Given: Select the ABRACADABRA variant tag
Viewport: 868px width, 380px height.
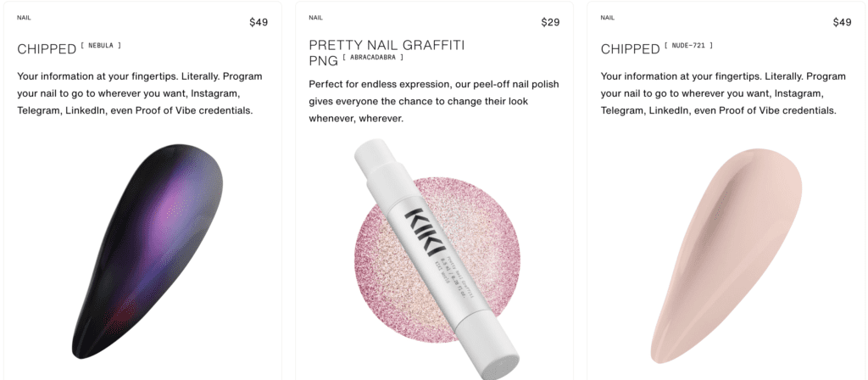Looking at the screenshot, I should (373, 58).
